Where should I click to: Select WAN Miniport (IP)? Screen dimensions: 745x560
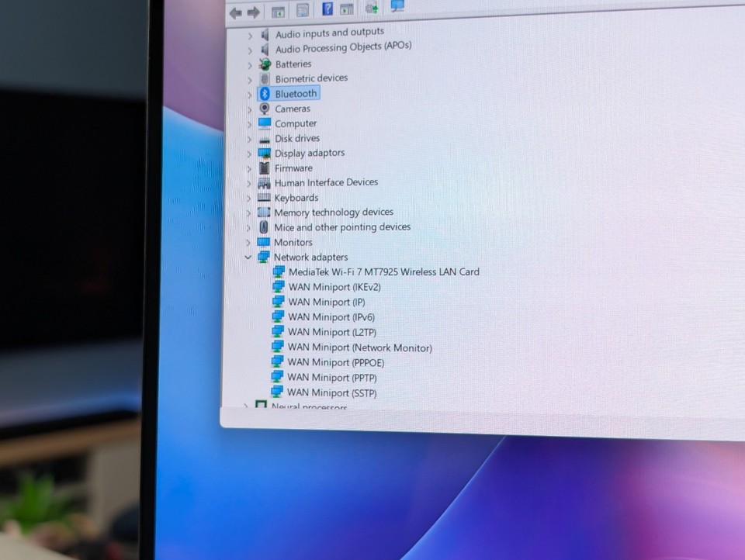[327, 302]
